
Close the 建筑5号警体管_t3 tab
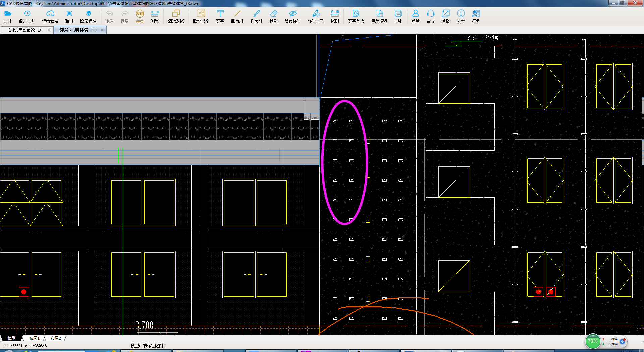102,30
